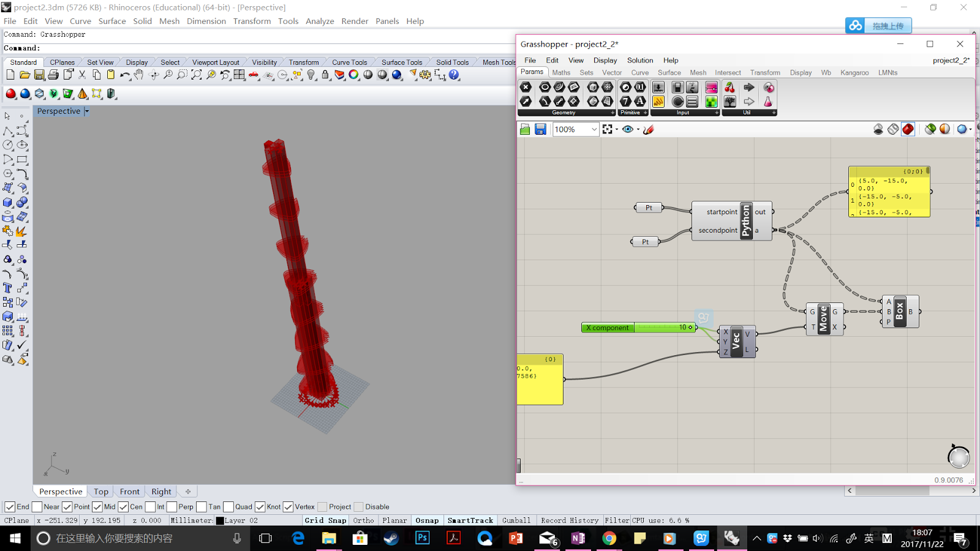Click the options gear icon

425,75
